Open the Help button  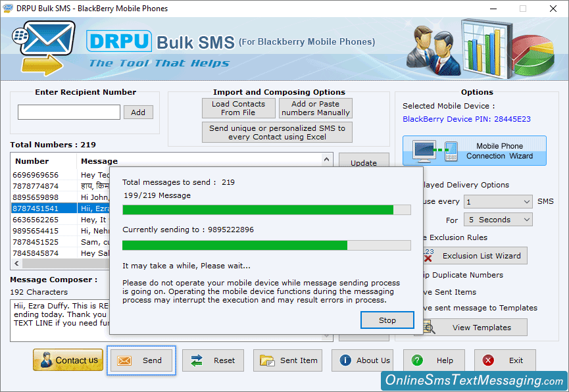[434, 360]
